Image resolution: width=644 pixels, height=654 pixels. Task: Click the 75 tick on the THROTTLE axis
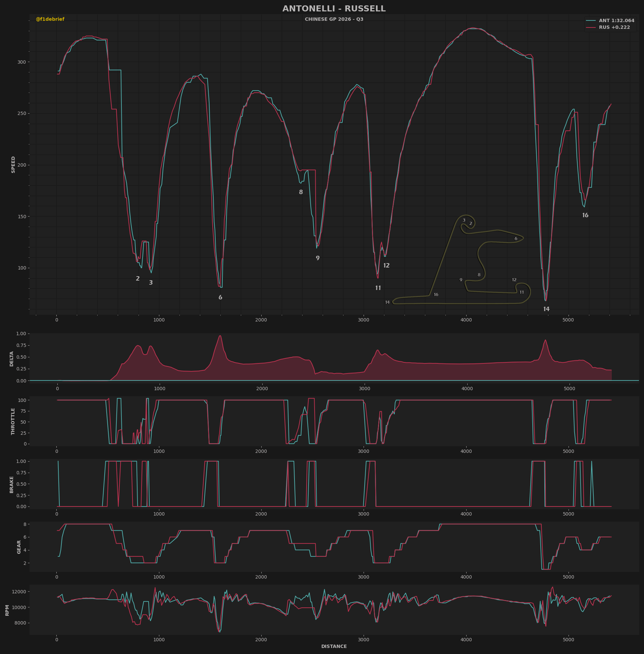[23, 411]
